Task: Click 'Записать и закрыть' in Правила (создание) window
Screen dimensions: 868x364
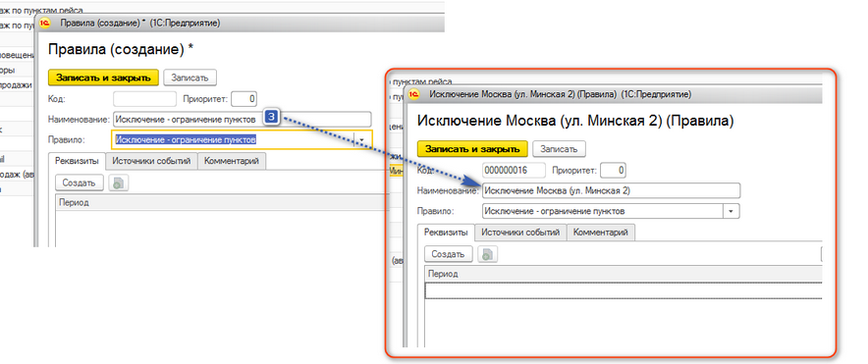Action: [x=103, y=78]
